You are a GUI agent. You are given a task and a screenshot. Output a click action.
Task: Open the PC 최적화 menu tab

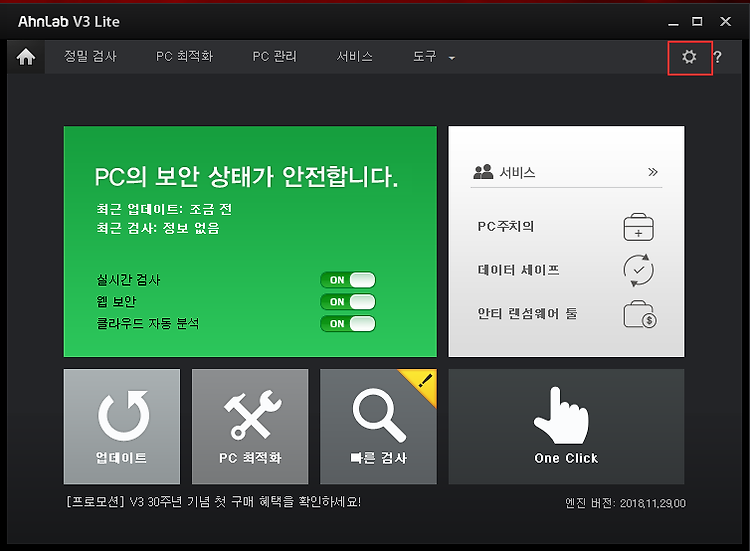click(x=185, y=56)
